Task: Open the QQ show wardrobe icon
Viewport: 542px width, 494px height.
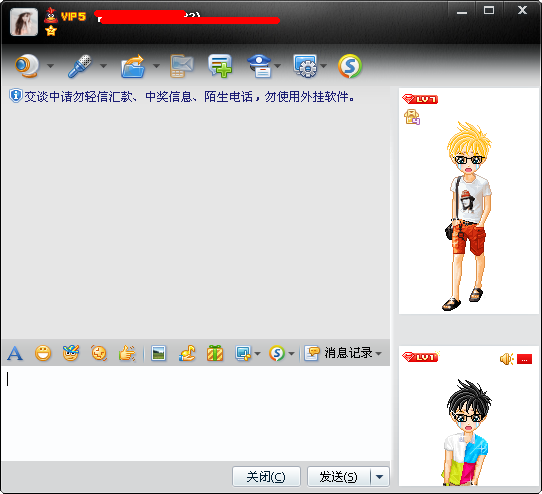Action: point(412,117)
